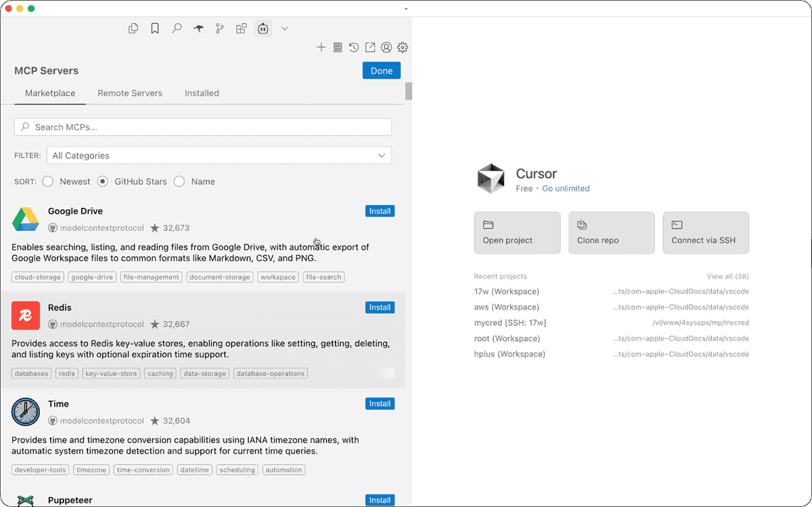The width and height of the screenshot is (812, 507).
Task: Switch to the Marketplace tab
Action: pos(50,93)
